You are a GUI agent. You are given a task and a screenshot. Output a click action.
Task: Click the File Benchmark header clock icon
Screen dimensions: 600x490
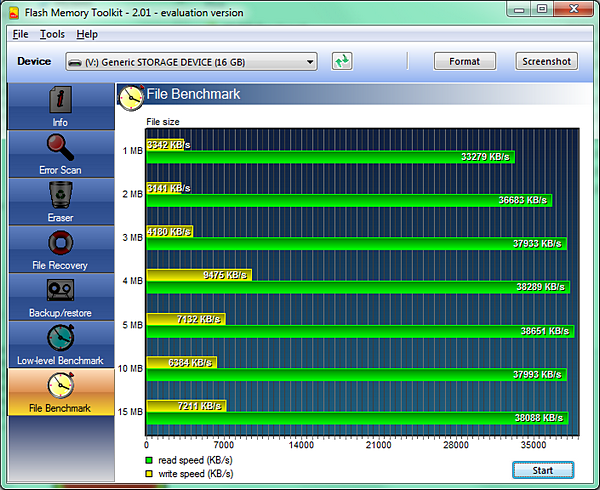point(131,98)
